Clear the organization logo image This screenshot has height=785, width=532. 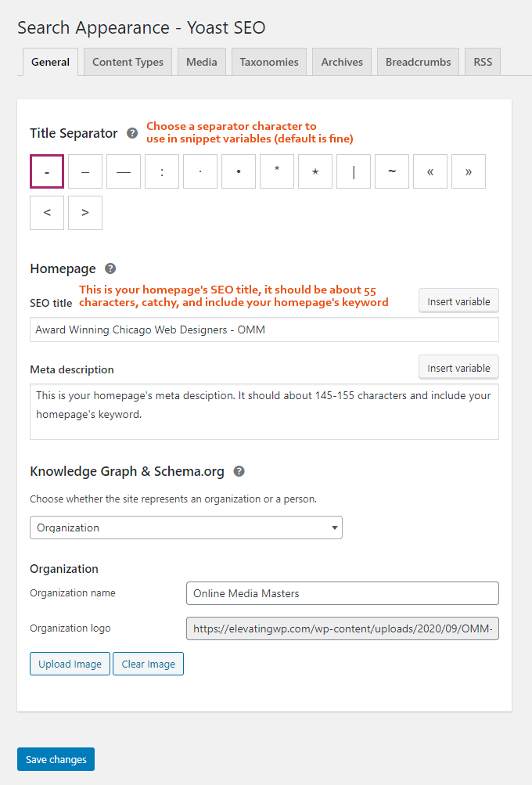point(148,663)
